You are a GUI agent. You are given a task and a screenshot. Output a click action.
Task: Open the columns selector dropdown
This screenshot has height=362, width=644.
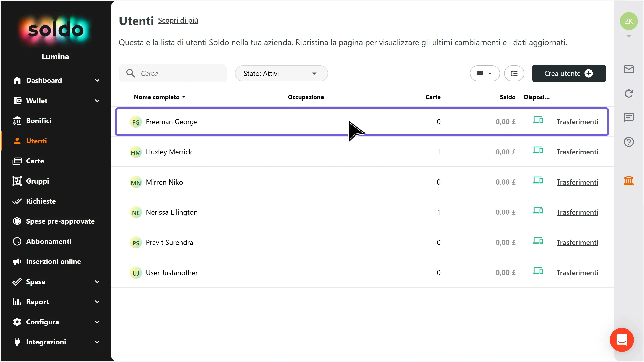point(485,73)
